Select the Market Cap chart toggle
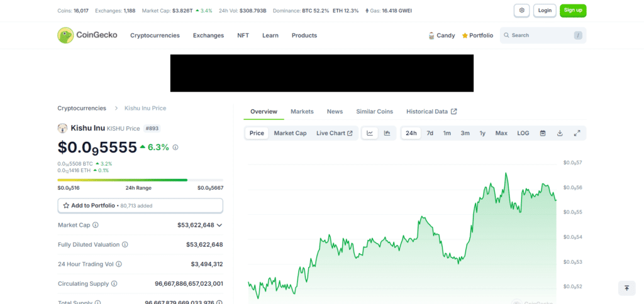The height and width of the screenshot is (304, 644). (x=290, y=133)
